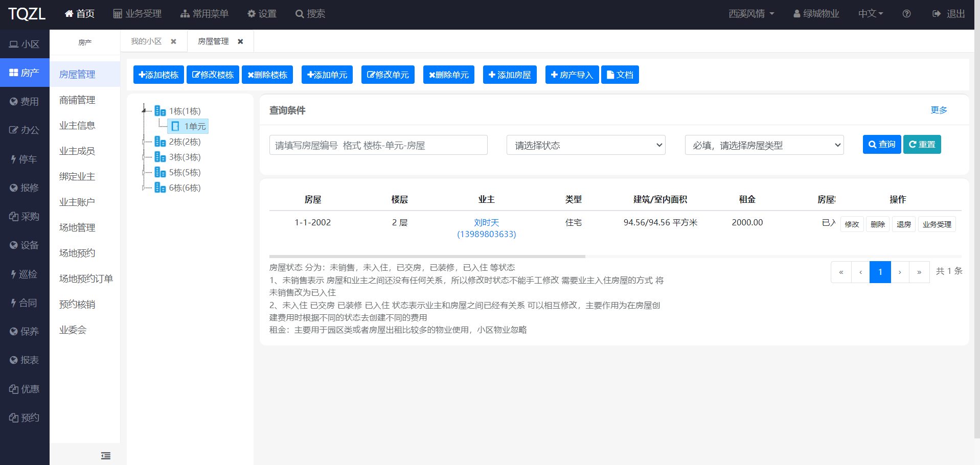Open owner profile link 刘时天
The height and width of the screenshot is (465, 980).
coord(486,222)
